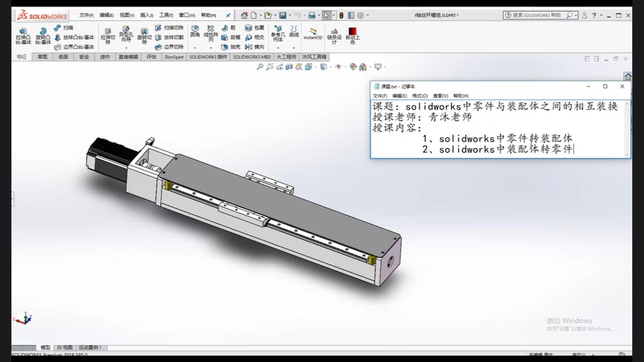Screen dimensions: 644x362
Task: Click the Notepad vertical scrollbar down arrow
Action: click(x=627, y=155)
